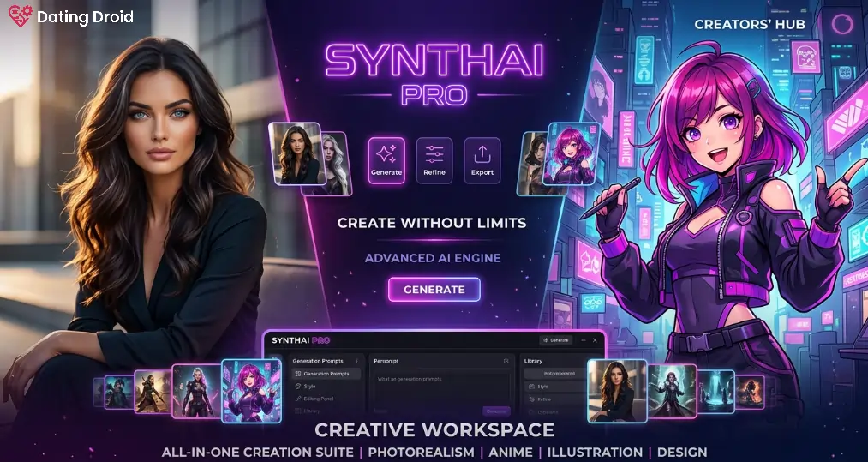Click the sparkle Generate icon tile
The width and height of the screenshot is (868, 462).
tap(386, 160)
